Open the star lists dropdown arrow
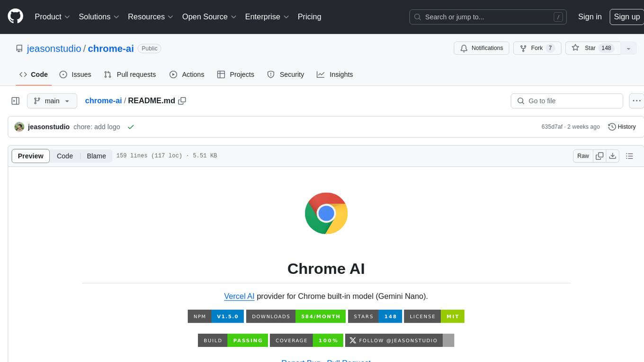The image size is (644, 362). [x=628, y=48]
